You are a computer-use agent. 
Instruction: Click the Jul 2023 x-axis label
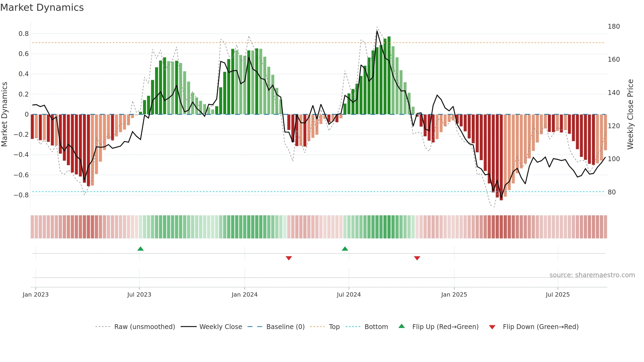[139, 294]
